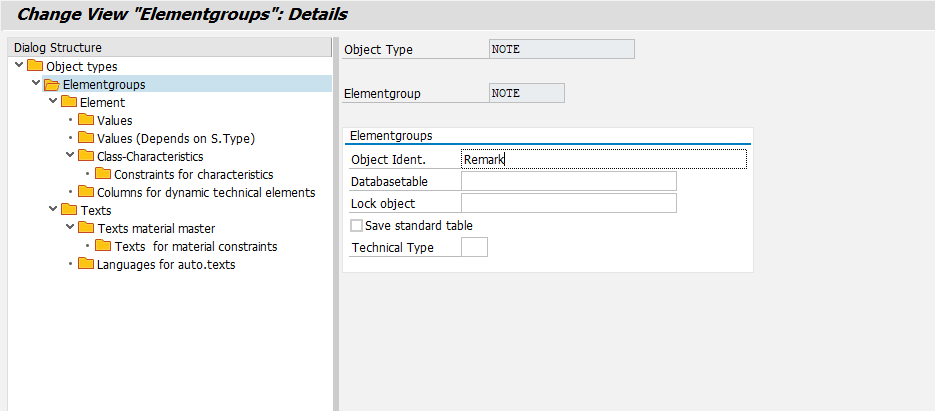Click the Databasetable input field
The image size is (935, 411).
568,181
